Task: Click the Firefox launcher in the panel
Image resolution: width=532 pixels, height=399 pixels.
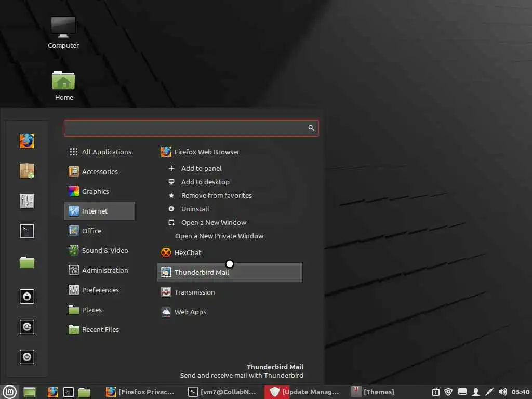Action: pos(52,392)
